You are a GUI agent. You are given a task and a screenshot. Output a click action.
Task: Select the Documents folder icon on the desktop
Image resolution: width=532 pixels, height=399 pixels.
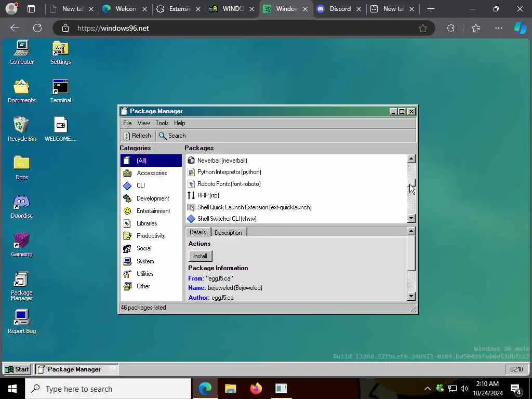point(21,91)
